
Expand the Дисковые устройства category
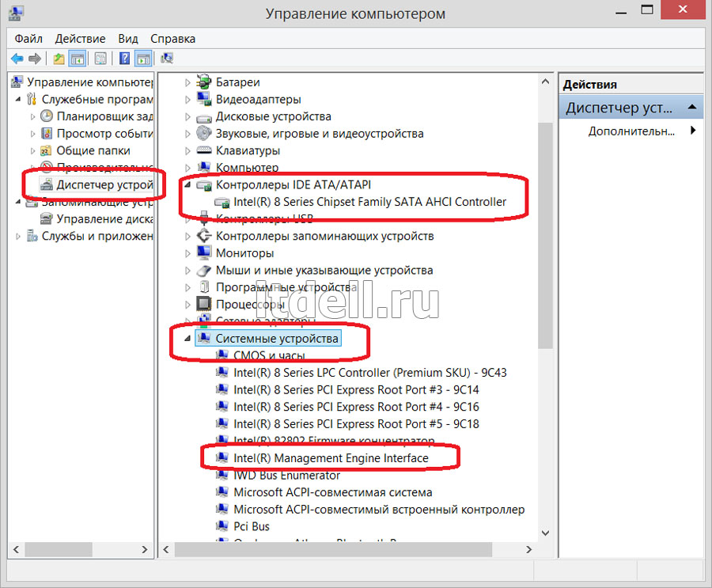(187, 117)
